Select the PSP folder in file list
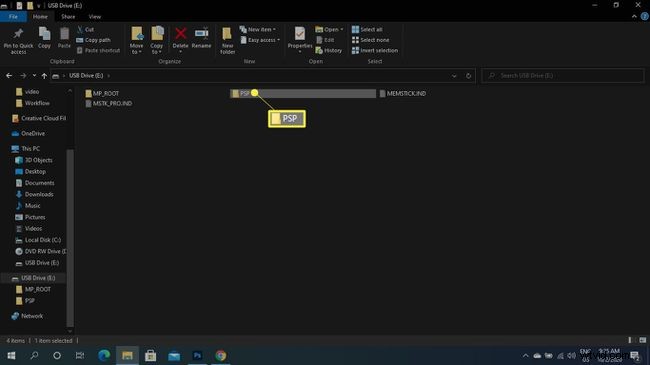Viewport: 650px width, 365px height. (303, 93)
